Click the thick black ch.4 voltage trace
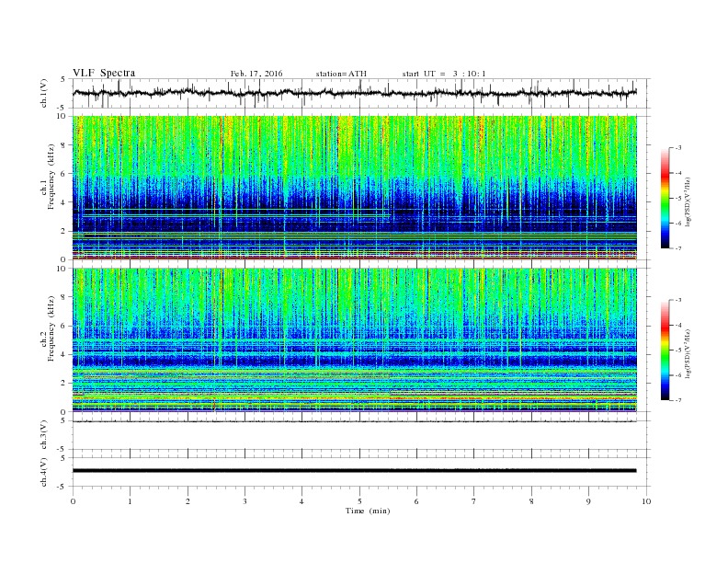This screenshot has height=563, width=728. click(354, 471)
